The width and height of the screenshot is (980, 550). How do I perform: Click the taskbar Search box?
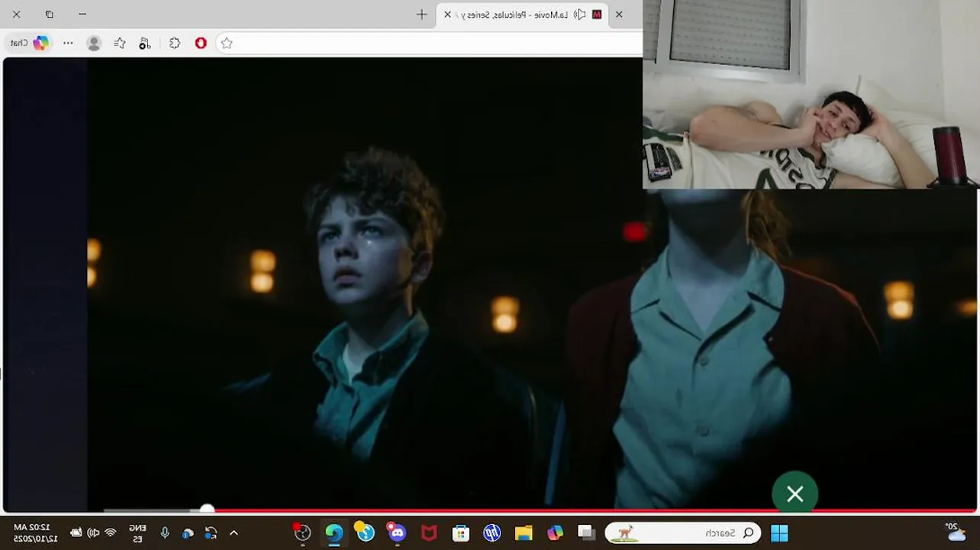click(x=682, y=532)
